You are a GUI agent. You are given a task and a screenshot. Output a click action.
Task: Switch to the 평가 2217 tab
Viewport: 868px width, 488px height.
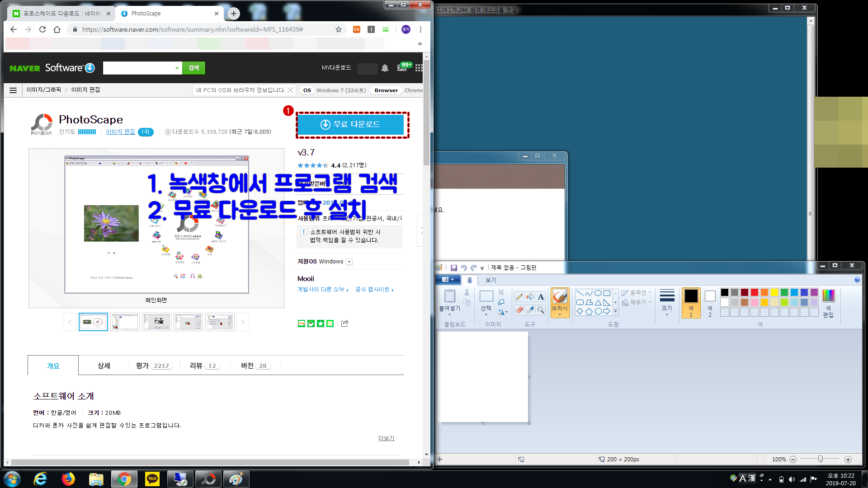coord(154,366)
